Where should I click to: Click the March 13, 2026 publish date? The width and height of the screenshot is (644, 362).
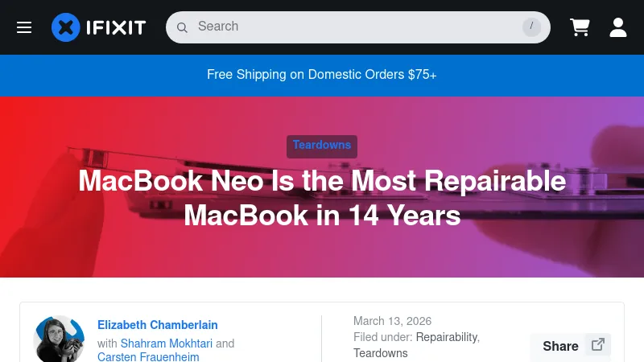tap(392, 321)
